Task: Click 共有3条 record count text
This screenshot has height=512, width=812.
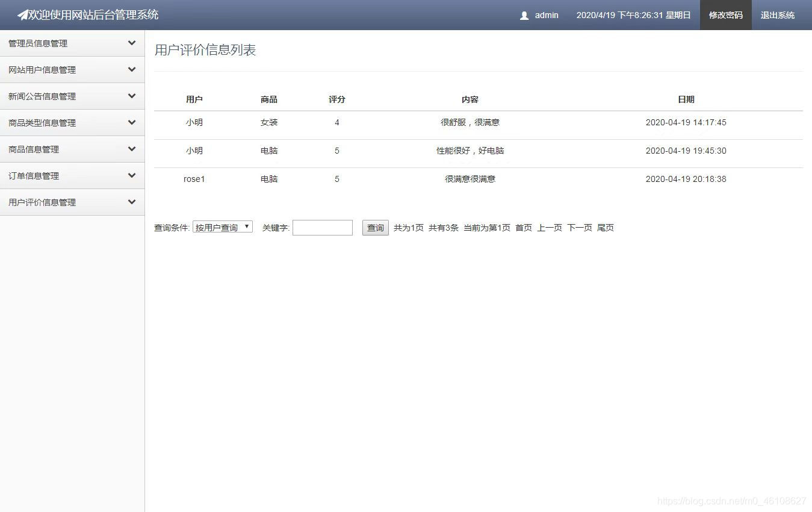Action: click(x=444, y=228)
